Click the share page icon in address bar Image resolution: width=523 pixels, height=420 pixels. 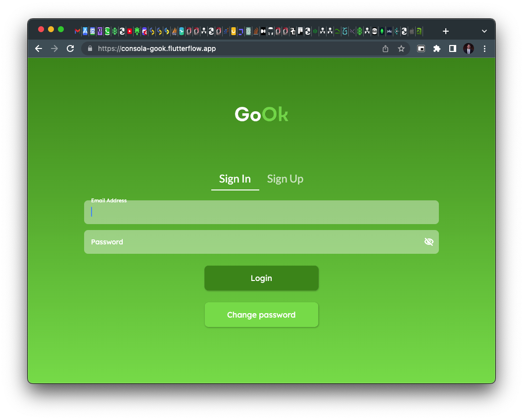pos(385,48)
